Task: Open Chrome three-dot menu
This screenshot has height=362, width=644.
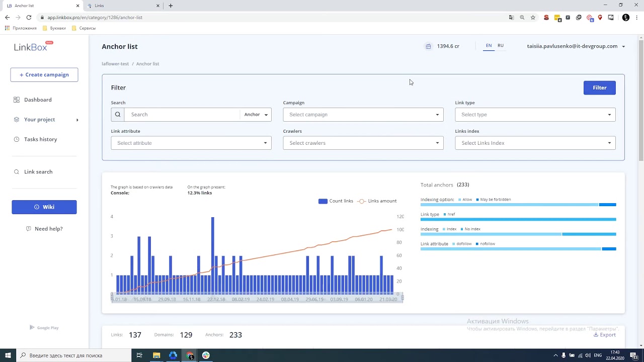Action: coord(637,18)
